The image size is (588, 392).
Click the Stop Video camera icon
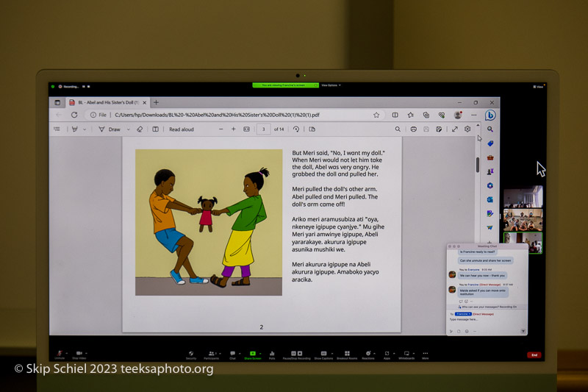(x=79, y=353)
